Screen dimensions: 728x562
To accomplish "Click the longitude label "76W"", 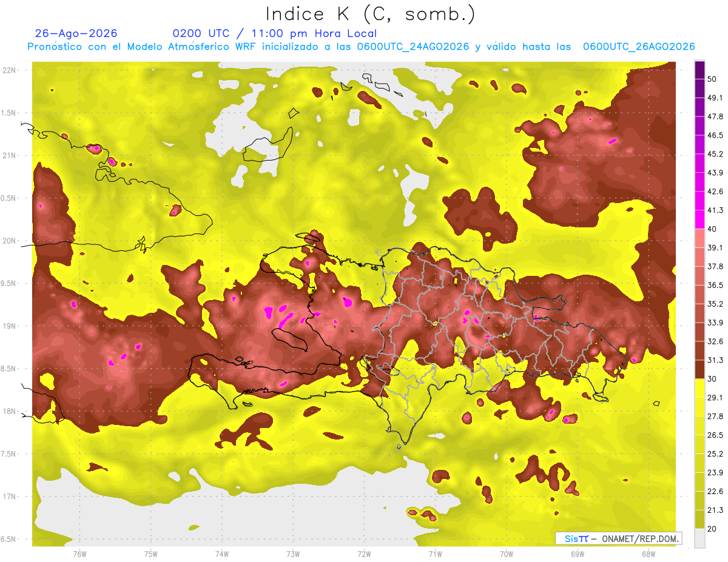I will 79,554.
